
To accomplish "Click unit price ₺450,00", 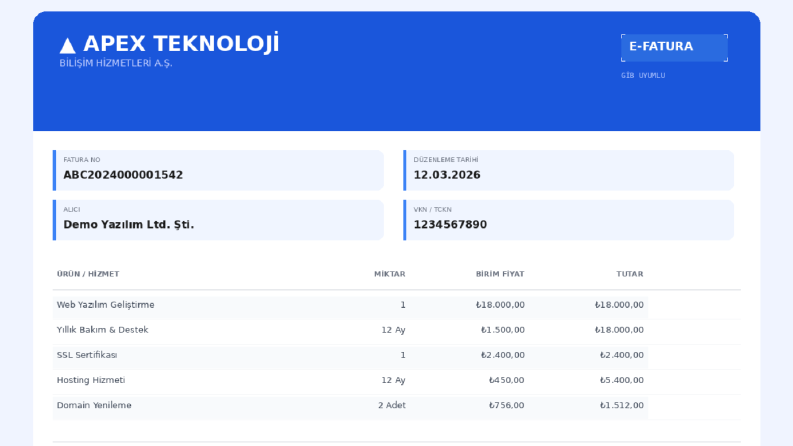I will (507, 380).
